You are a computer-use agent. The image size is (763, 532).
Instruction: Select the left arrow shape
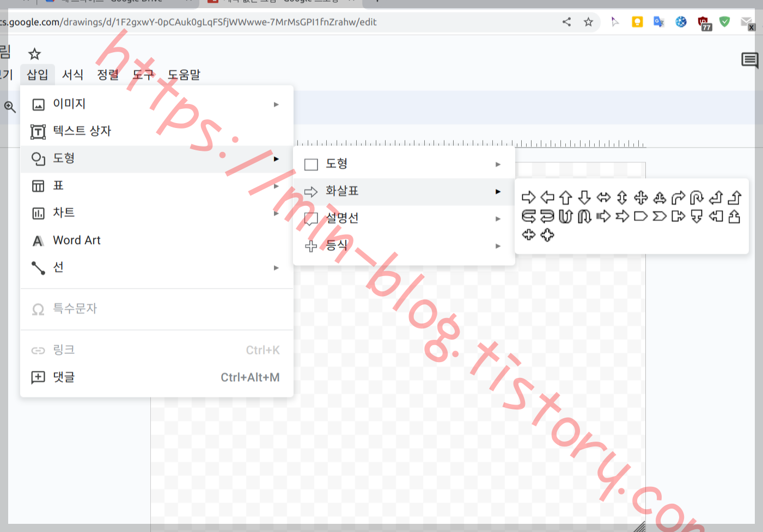pos(547,197)
